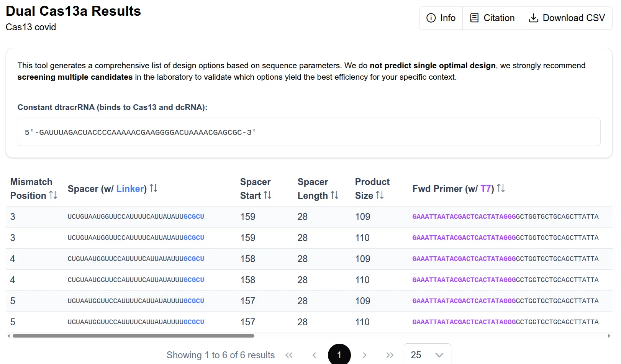Click the horizontal table scrollbar thumb

tap(133, 336)
